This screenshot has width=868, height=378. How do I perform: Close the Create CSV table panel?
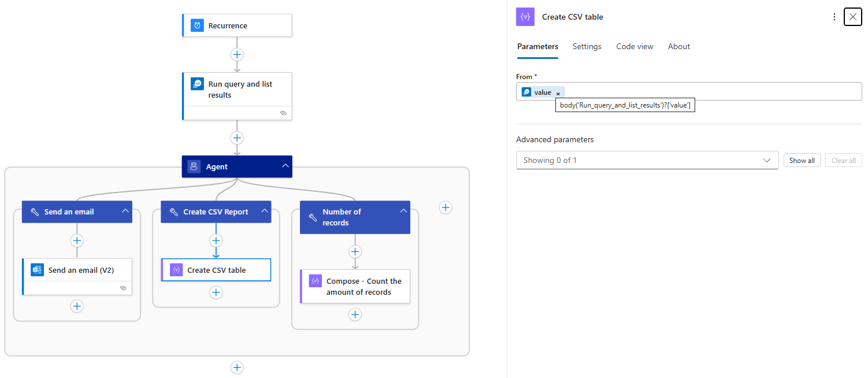click(853, 17)
